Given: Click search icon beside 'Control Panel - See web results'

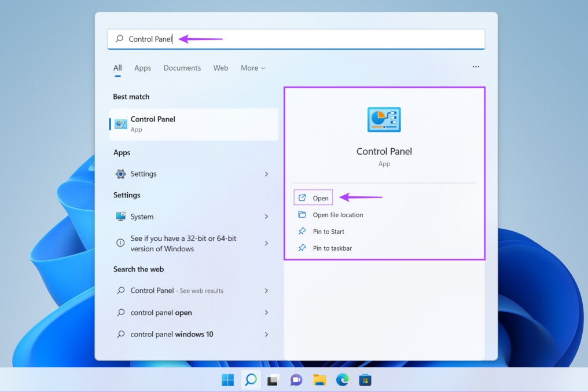Looking at the screenshot, I should (121, 290).
